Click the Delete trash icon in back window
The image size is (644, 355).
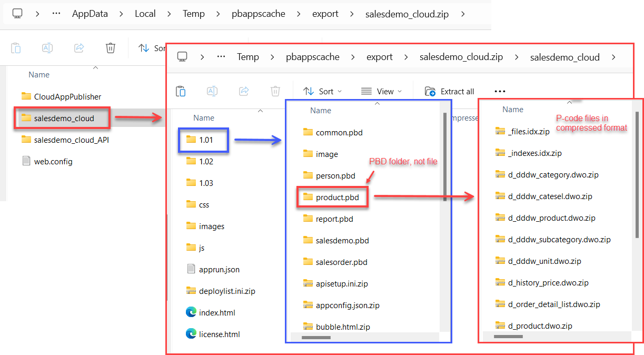111,48
